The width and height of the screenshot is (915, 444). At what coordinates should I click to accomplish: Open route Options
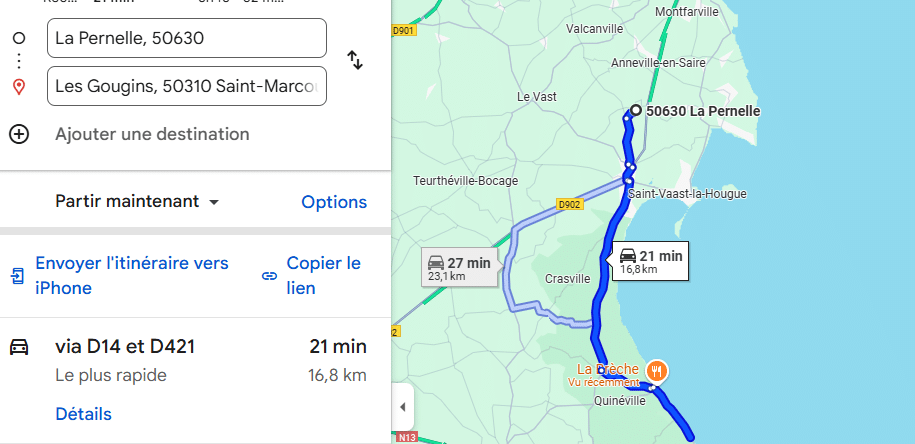[x=334, y=202]
